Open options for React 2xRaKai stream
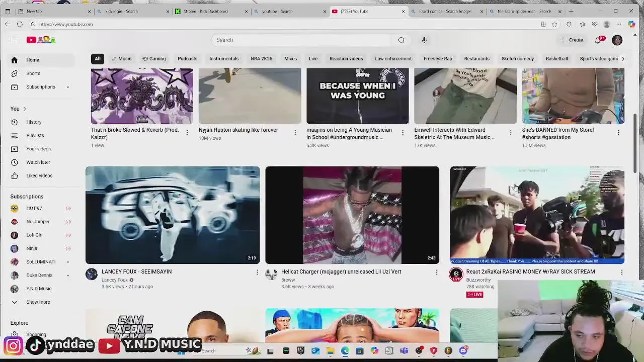The image size is (644, 362). click(x=621, y=272)
